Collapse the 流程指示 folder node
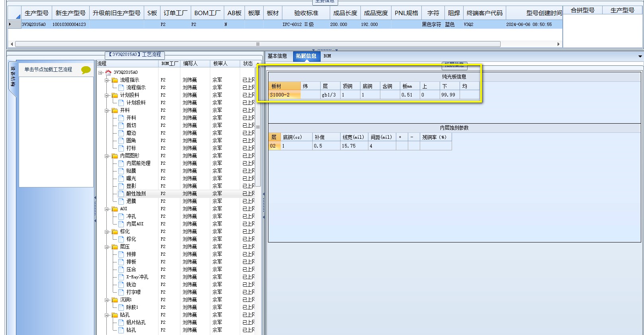The image size is (644, 335). tap(107, 80)
